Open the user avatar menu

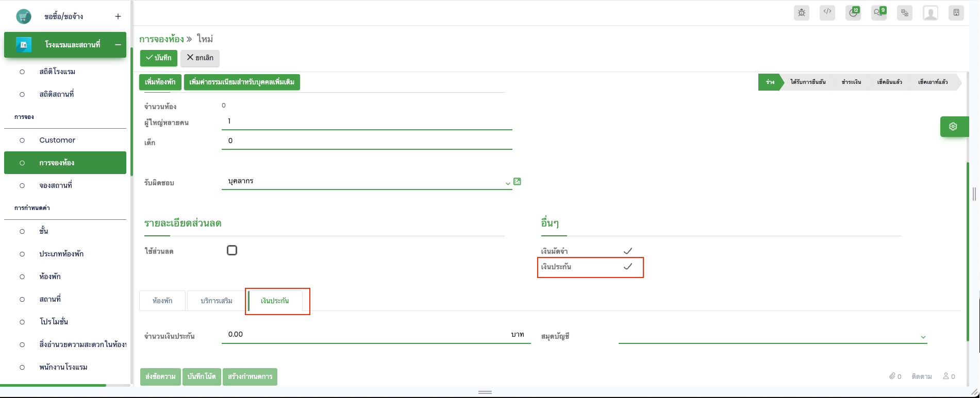point(931,13)
